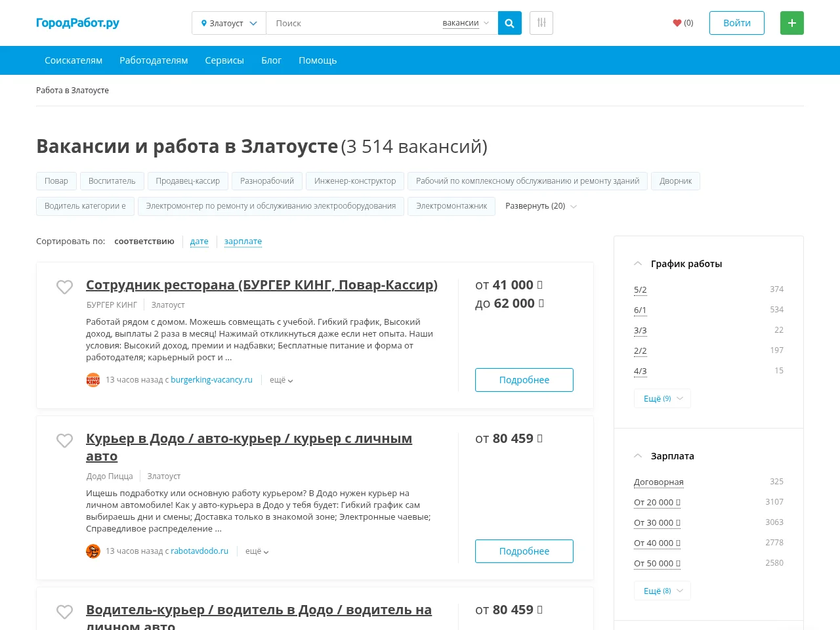The image size is (840, 630).
Task: Select the Дворник tag
Action: click(676, 181)
